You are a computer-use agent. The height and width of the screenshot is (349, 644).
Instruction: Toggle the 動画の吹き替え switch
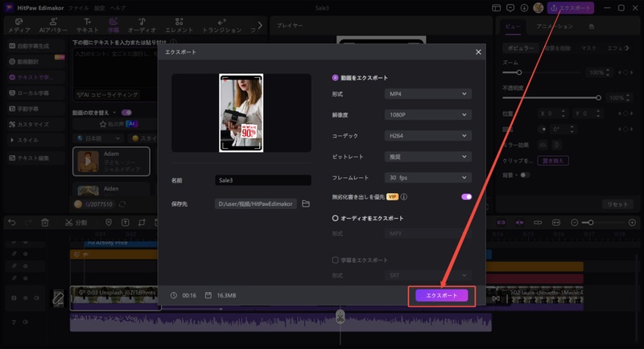pyautogui.click(x=126, y=113)
